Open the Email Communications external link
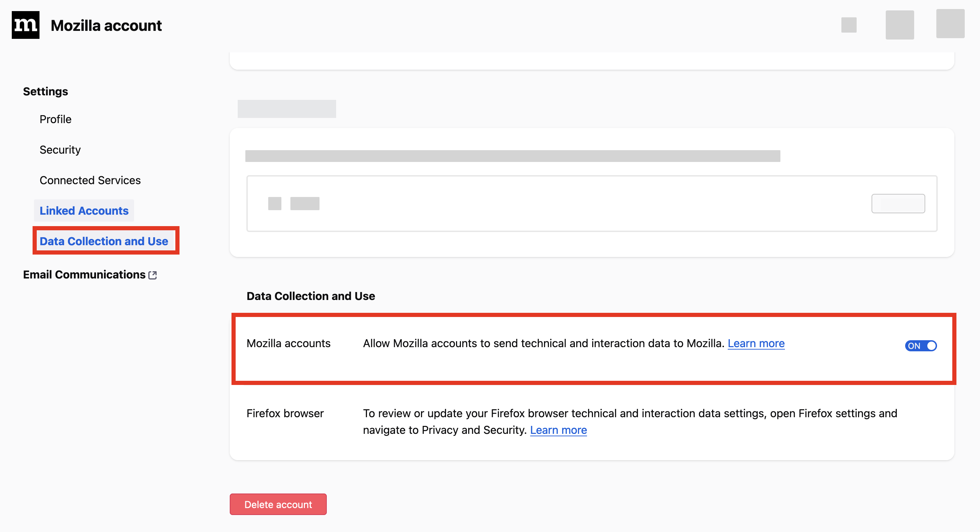 tap(90, 275)
